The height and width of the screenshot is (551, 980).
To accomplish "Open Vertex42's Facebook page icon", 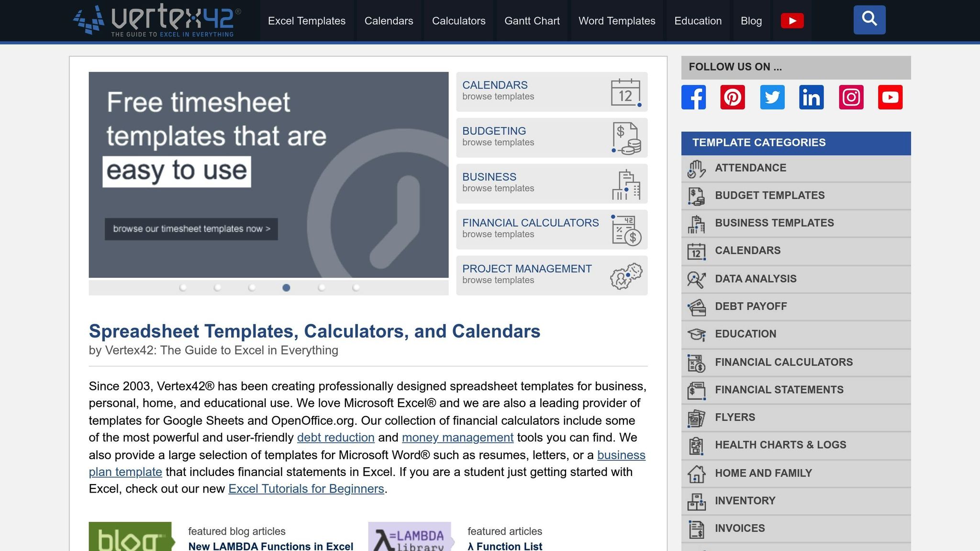I will pos(693,97).
